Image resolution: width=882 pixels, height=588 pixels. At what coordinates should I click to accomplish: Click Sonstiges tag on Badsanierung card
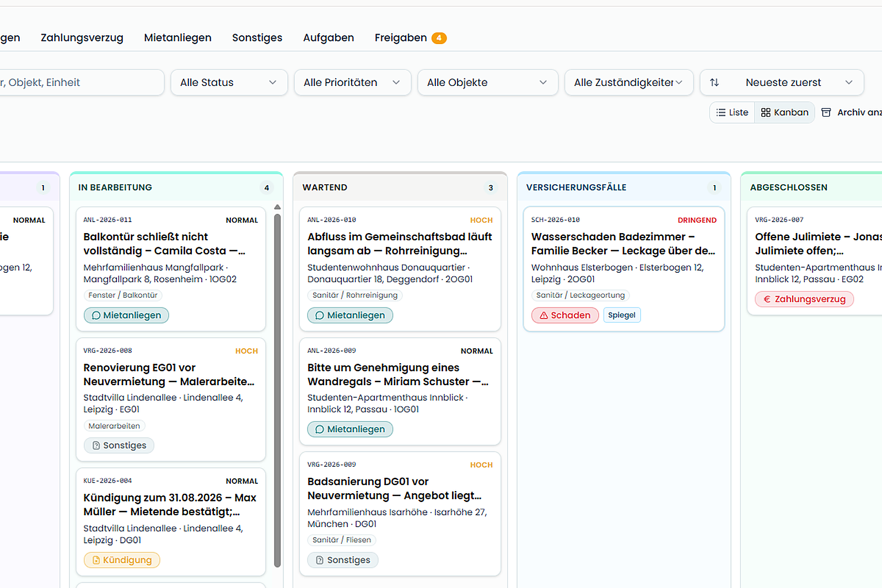pyautogui.click(x=343, y=560)
